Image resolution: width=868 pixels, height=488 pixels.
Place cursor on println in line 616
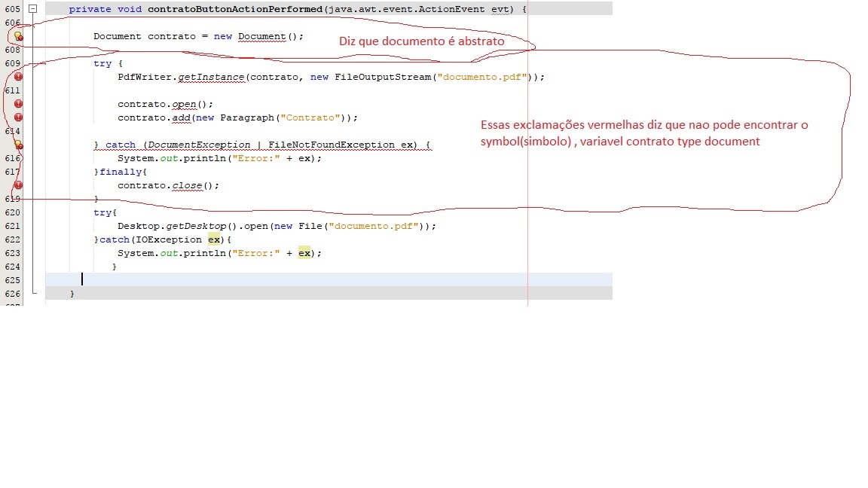click(x=205, y=158)
